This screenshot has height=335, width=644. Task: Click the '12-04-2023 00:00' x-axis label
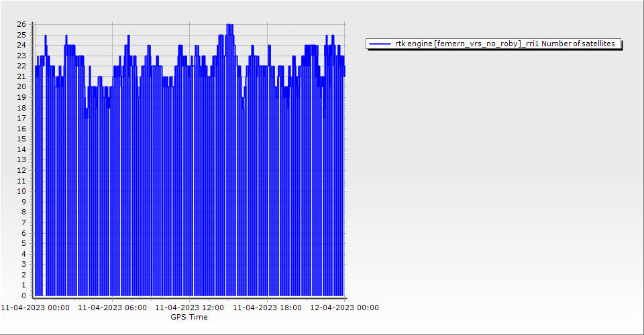pos(344,308)
